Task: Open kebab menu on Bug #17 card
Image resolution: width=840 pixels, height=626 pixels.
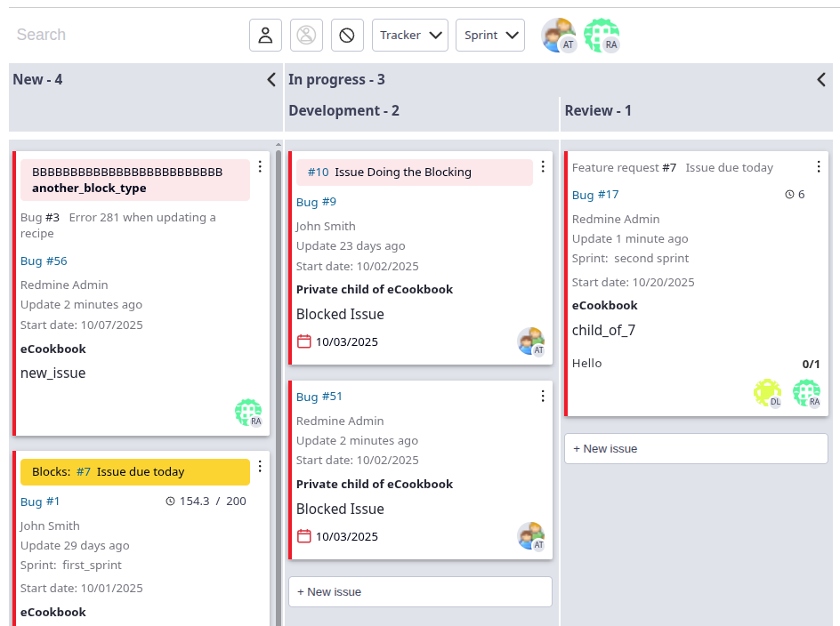Action: coord(819,166)
